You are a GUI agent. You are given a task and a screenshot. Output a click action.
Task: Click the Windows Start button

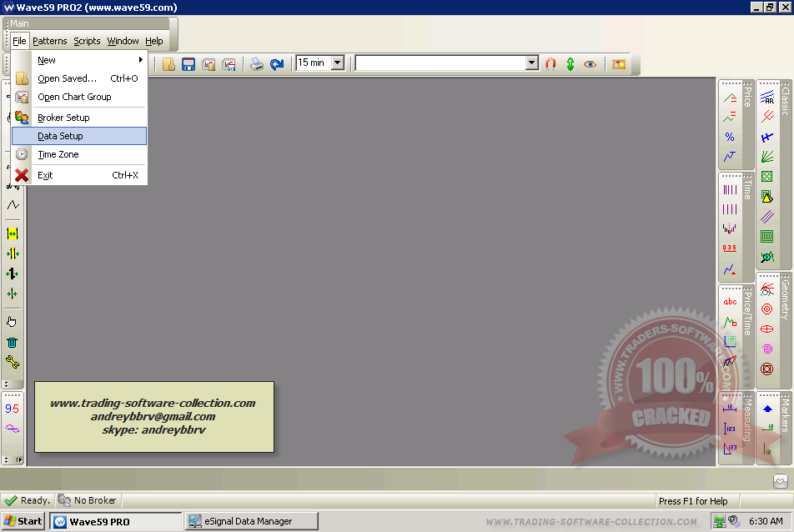click(23, 521)
